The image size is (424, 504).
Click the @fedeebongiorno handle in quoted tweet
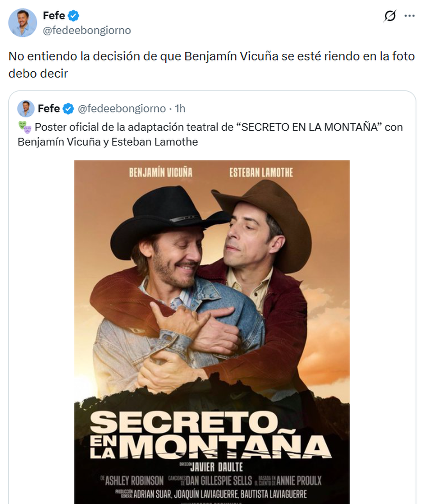click(122, 109)
